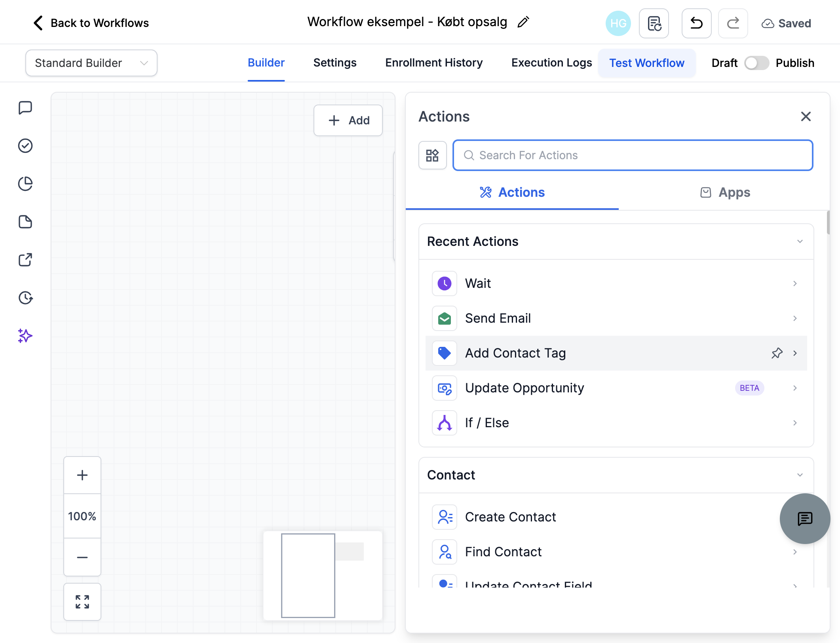
Task: Open the Execution Logs tab
Action: coord(551,63)
